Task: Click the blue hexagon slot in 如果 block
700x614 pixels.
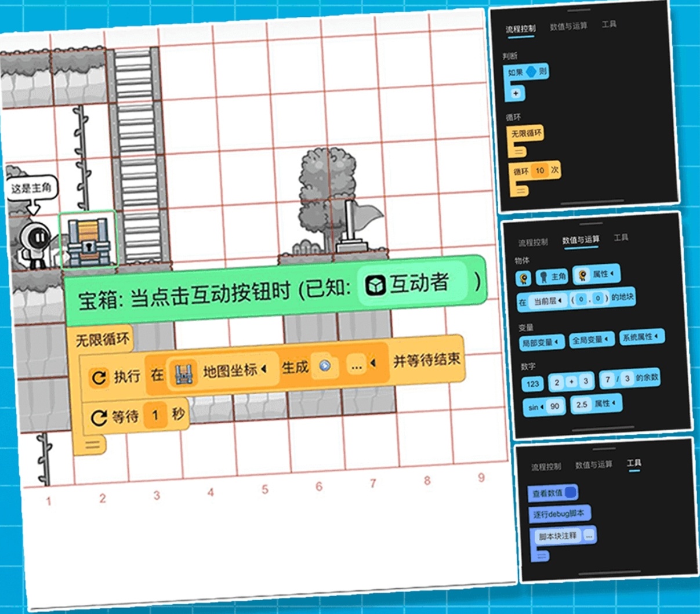Action: [531, 72]
